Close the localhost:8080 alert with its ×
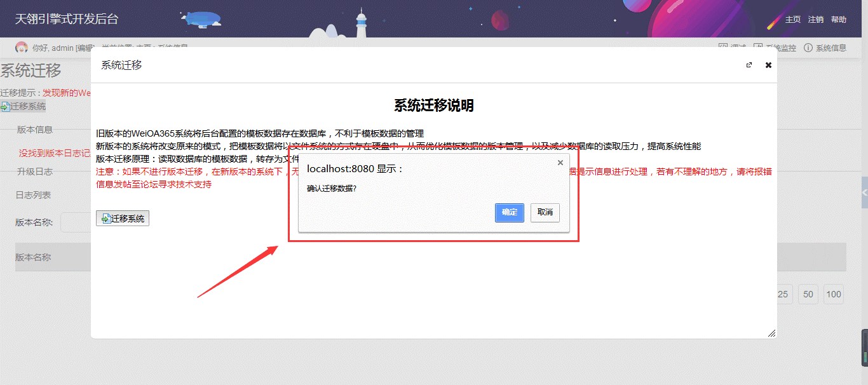868x385 pixels. 560,162
